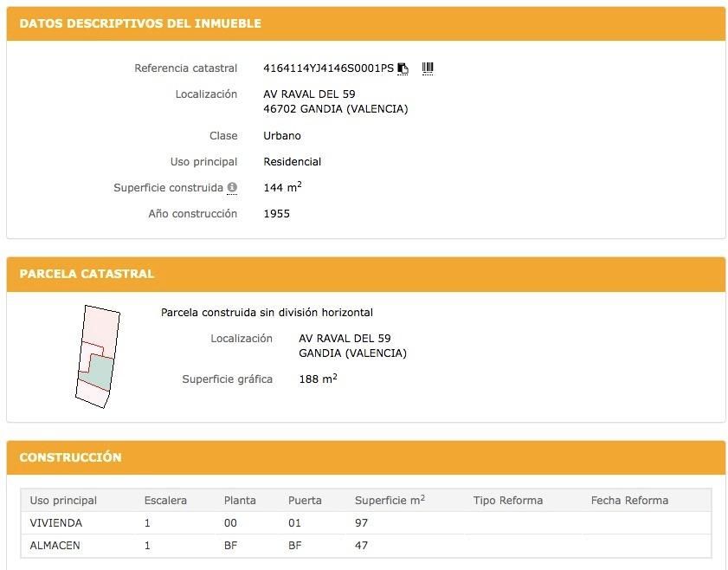The image size is (728, 570).
Task: Click the Escalera column header
Action: [x=164, y=500]
